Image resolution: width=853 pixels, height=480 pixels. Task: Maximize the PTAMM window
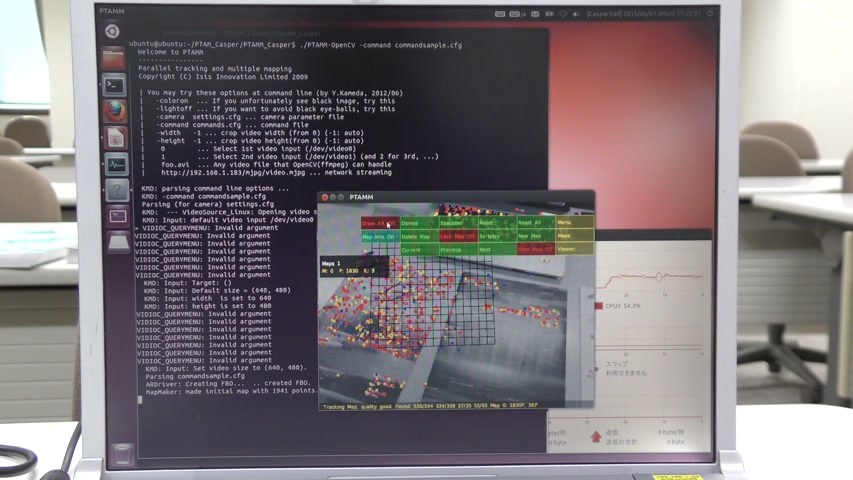[x=341, y=197]
